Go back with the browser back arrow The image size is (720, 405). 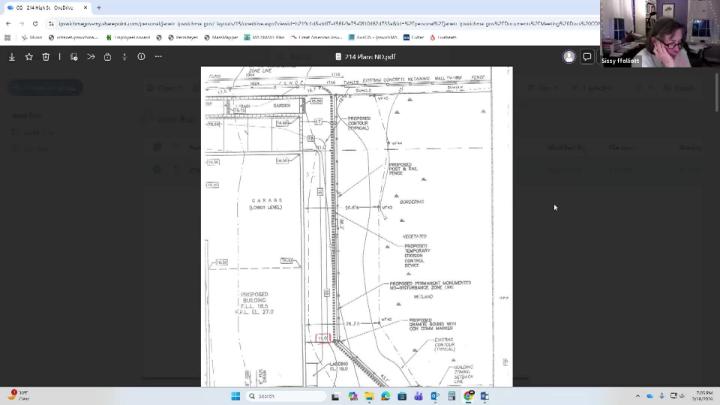9,23
